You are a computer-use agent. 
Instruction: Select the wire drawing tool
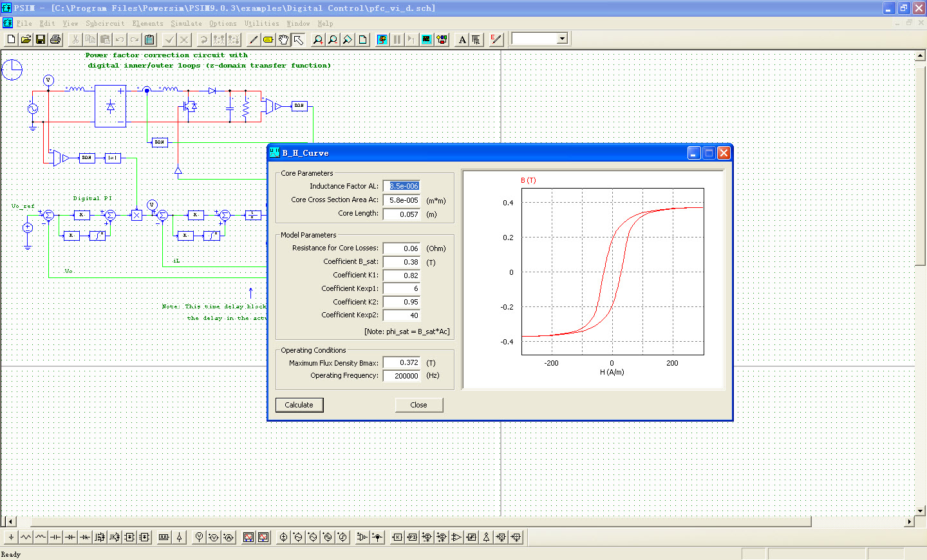pos(254,40)
